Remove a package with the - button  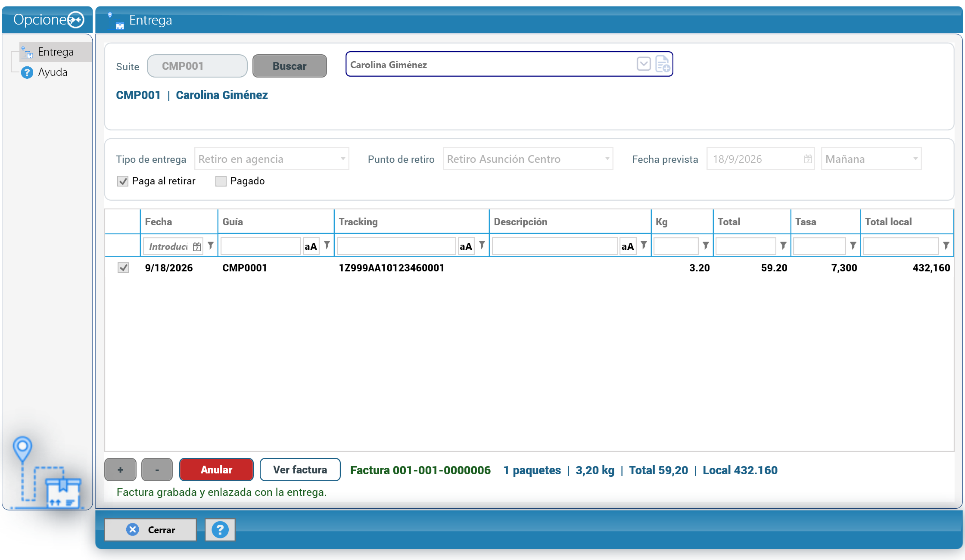pyautogui.click(x=157, y=470)
